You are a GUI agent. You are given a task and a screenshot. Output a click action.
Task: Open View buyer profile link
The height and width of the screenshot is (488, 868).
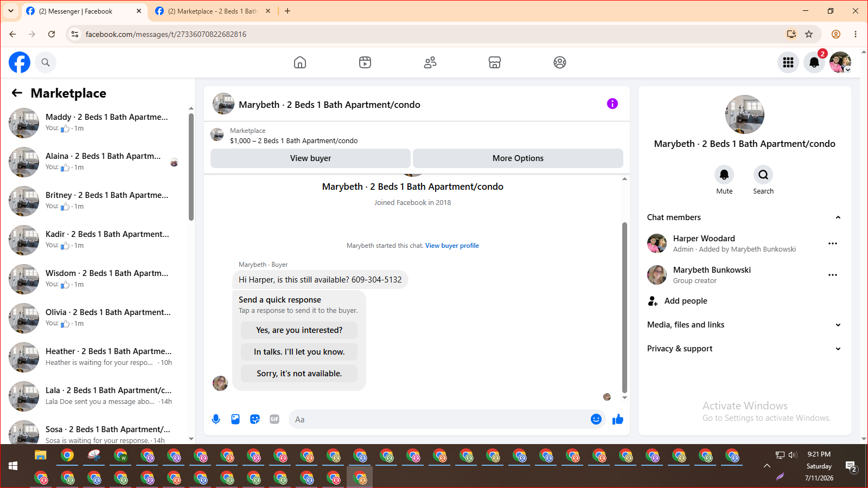pos(452,246)
